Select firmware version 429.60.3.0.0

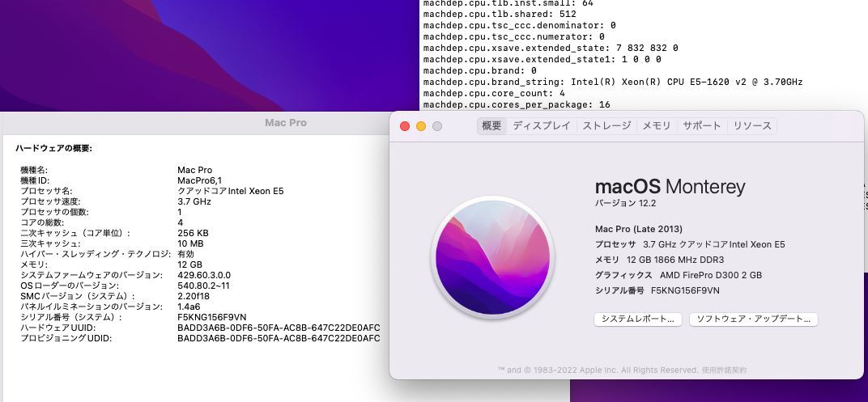(204, 275)
